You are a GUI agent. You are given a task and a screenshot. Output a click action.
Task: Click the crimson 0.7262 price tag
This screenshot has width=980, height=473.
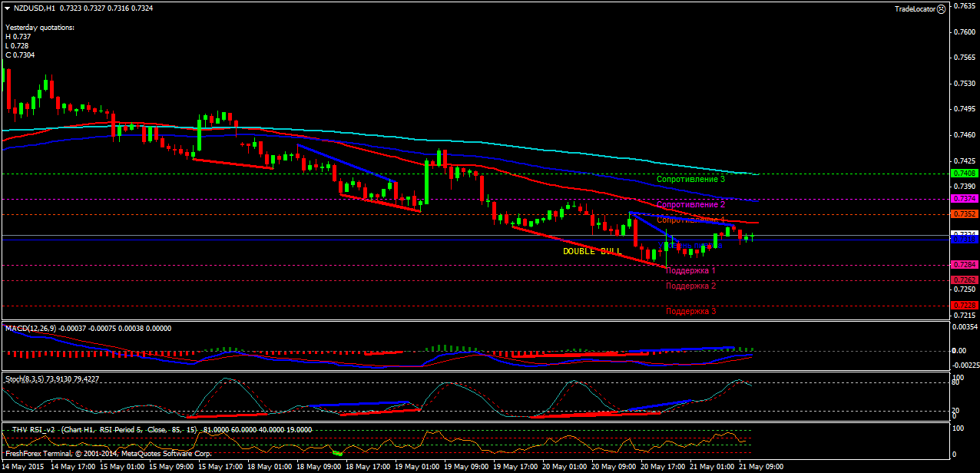964,280
